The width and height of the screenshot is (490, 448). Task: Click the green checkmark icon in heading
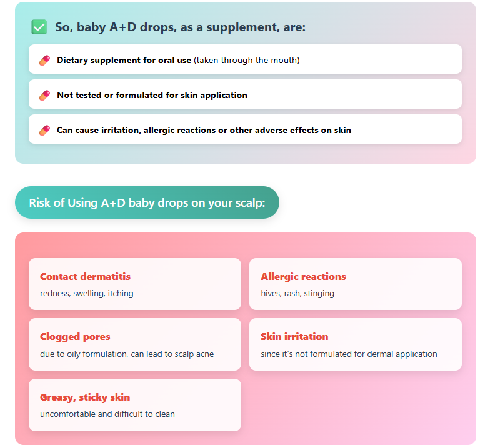(x=39, y=27)
